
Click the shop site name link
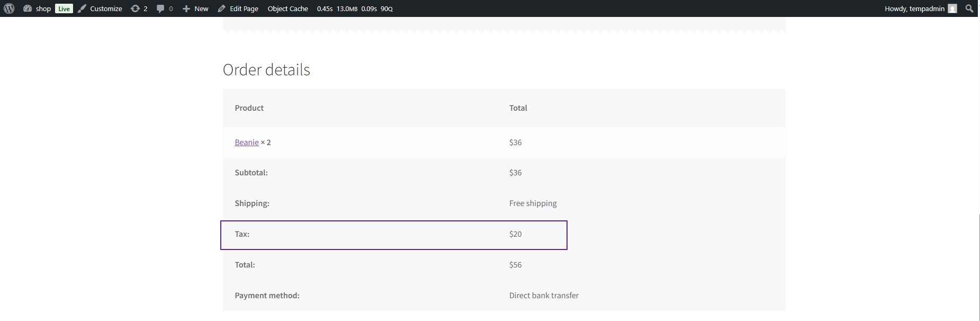tap(43, 8)
